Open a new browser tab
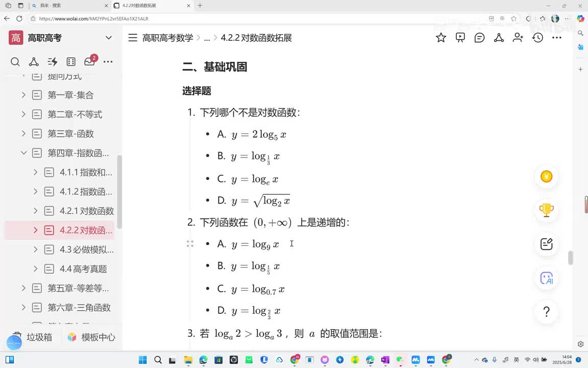588x368 pixels. [x=200, y=6]
